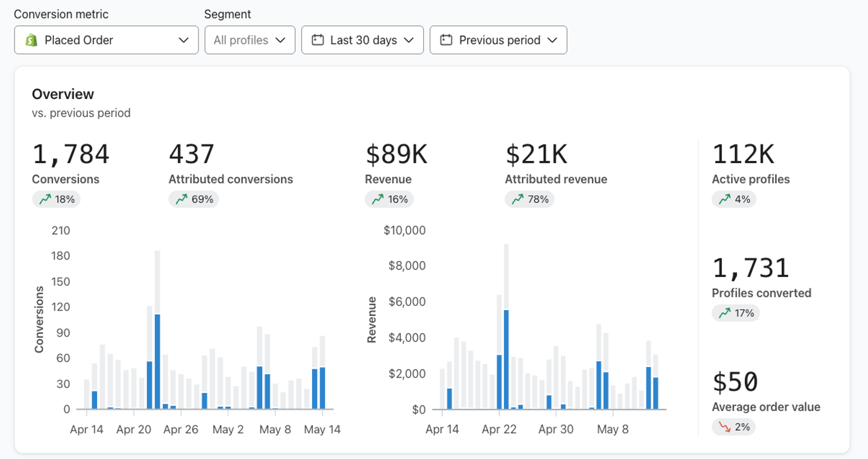
Task: Open the Placed Order conversion metric dropdown
Action: 106,40
